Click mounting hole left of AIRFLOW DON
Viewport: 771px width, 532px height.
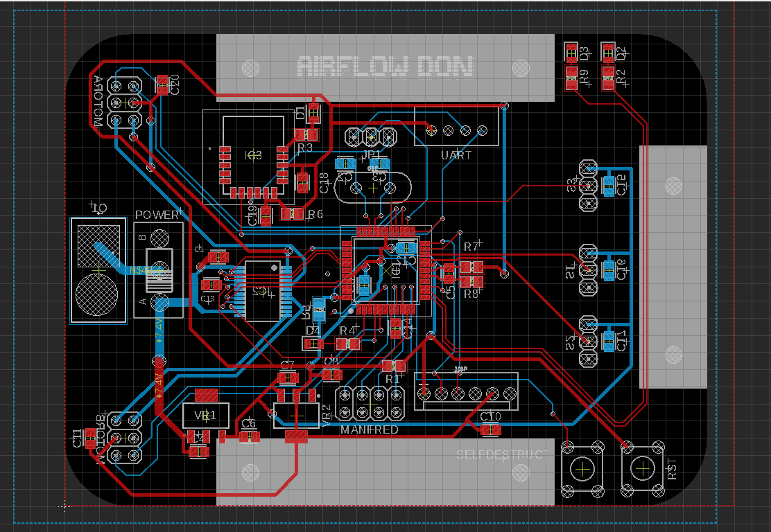251,67
